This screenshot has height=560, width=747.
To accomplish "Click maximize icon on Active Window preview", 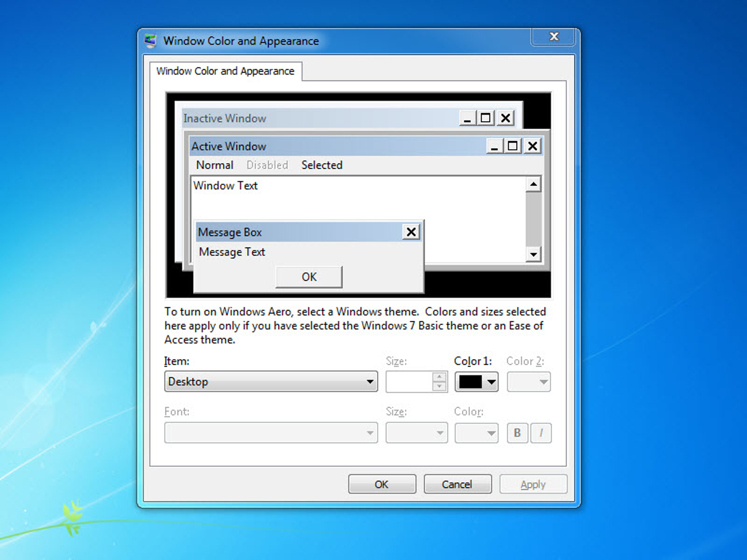I will coord(513,146).
